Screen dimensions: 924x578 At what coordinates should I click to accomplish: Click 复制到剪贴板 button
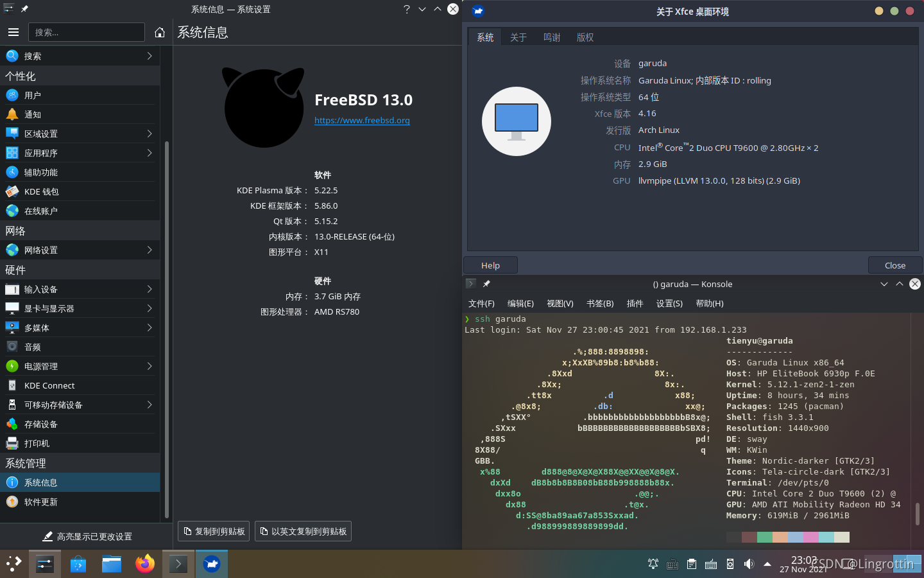click(214, 531)
